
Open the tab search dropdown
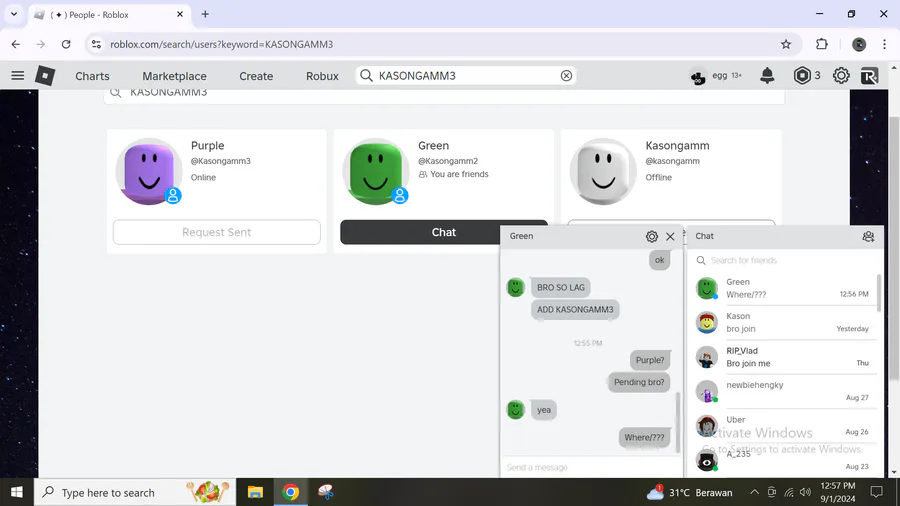[x=14, y=14]
